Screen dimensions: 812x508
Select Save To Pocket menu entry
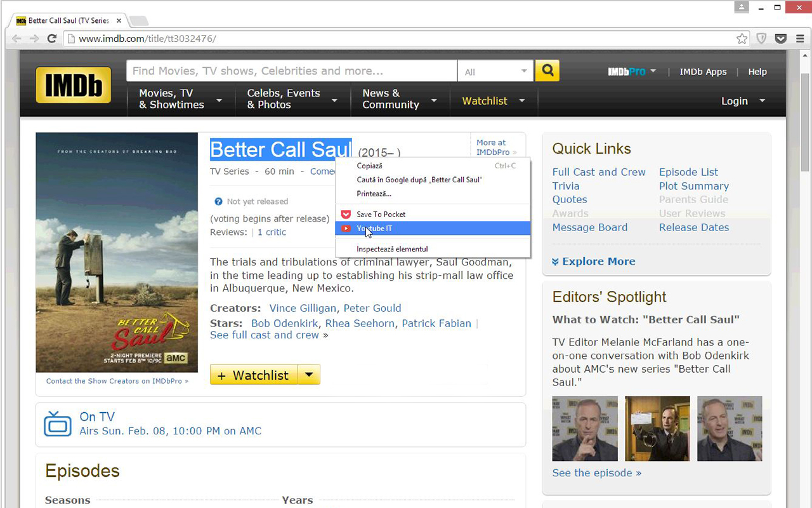tap(433, 214)
